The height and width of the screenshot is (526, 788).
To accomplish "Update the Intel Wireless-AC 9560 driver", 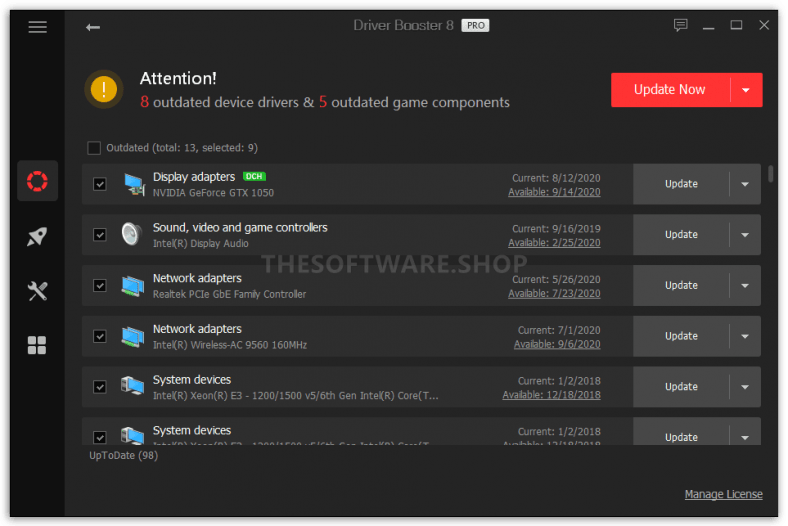I will pos(681,336).
